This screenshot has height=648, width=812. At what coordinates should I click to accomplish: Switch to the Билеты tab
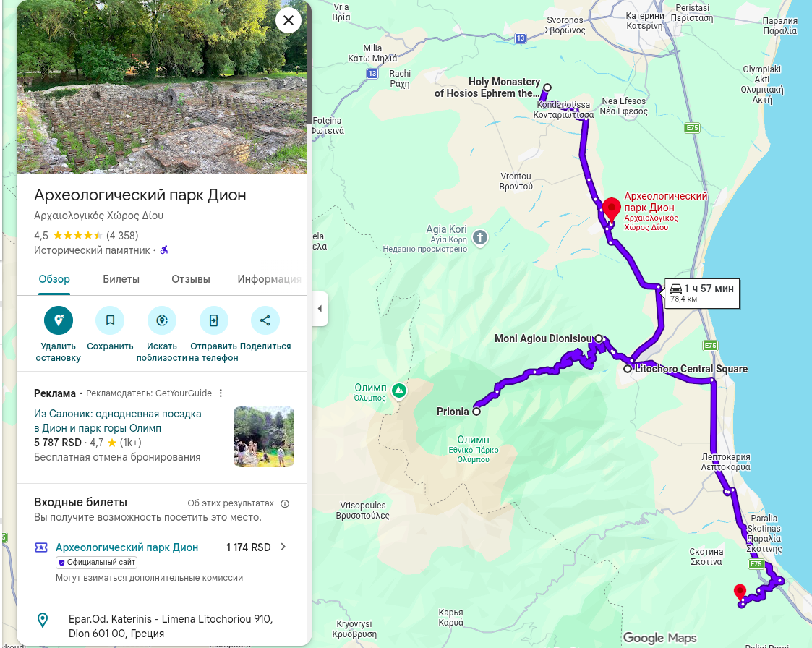tap(121, 279)
